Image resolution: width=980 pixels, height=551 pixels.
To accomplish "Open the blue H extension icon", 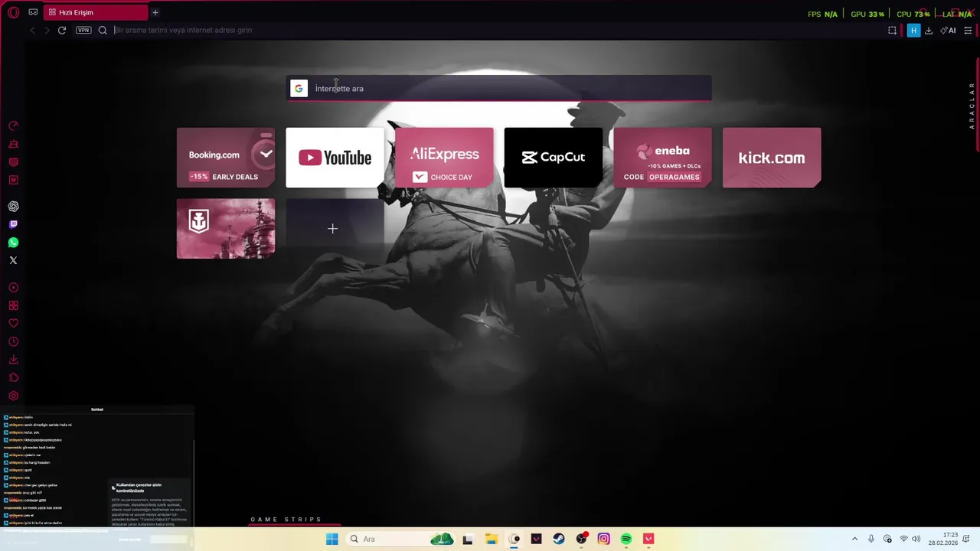I will coord(913,31).
